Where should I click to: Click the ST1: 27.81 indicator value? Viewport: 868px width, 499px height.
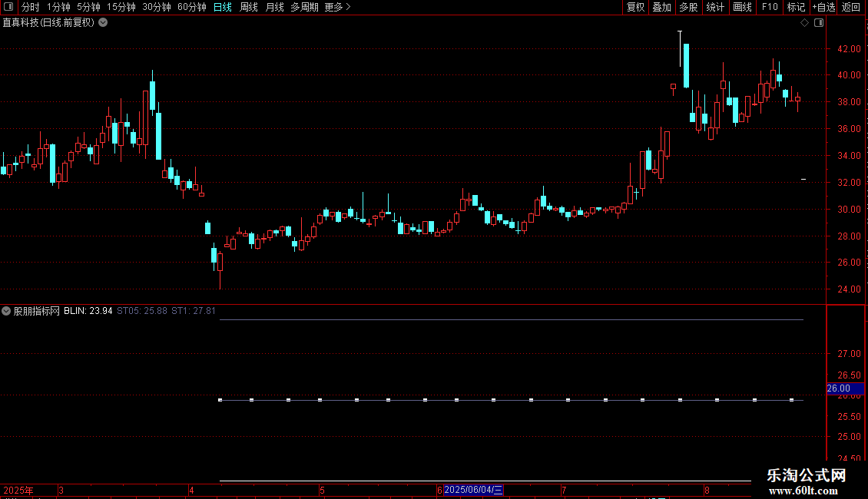pyautogui.click(x=194, y=311)
